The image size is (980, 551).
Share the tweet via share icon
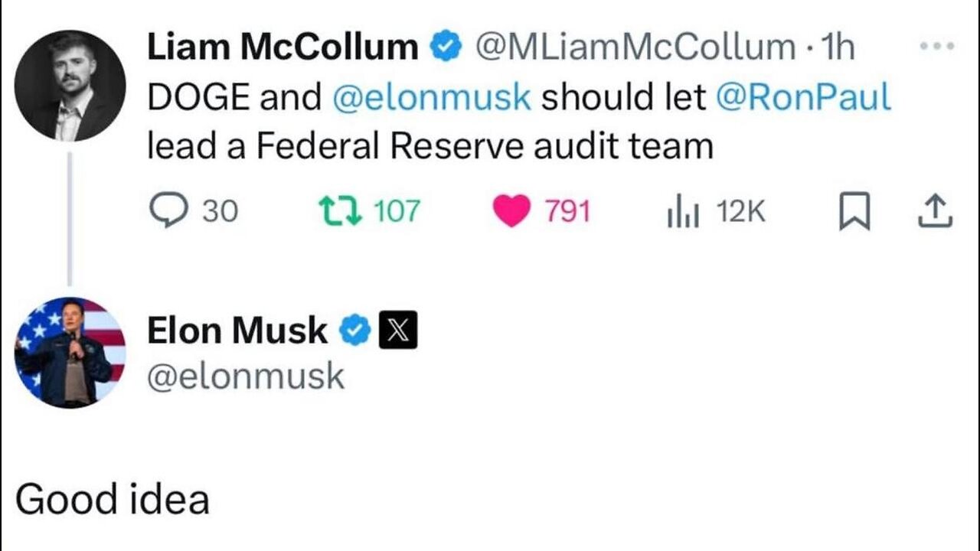tap(935, 211)
